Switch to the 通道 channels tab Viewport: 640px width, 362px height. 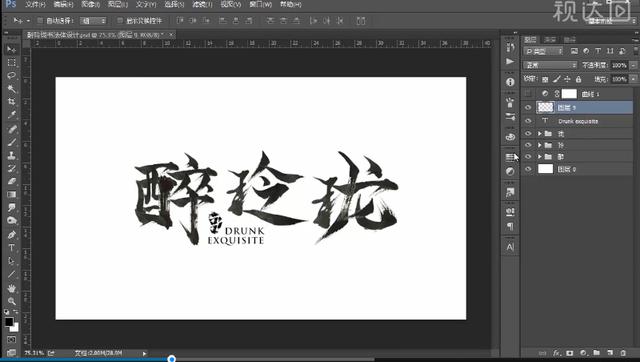550,40
